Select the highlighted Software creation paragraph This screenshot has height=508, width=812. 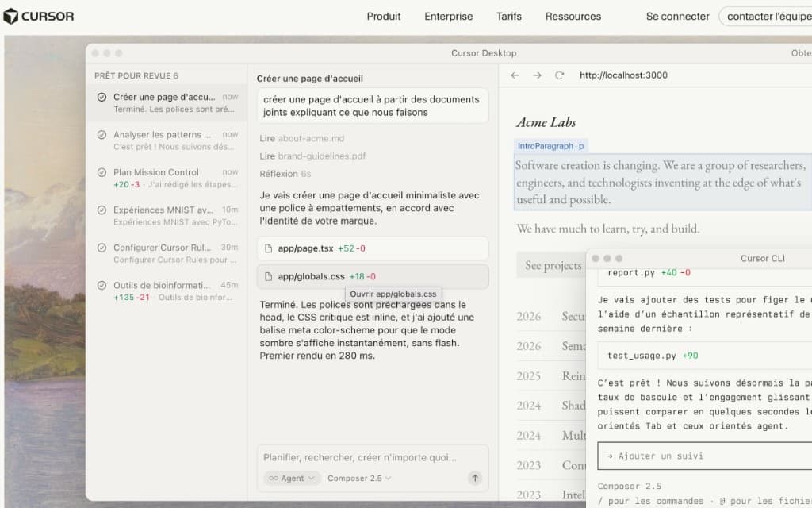pos(662,182)
